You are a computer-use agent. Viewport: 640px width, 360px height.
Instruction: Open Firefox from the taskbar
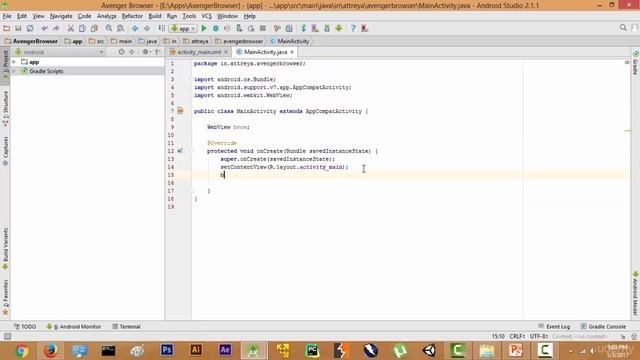(x=51, y=351)
